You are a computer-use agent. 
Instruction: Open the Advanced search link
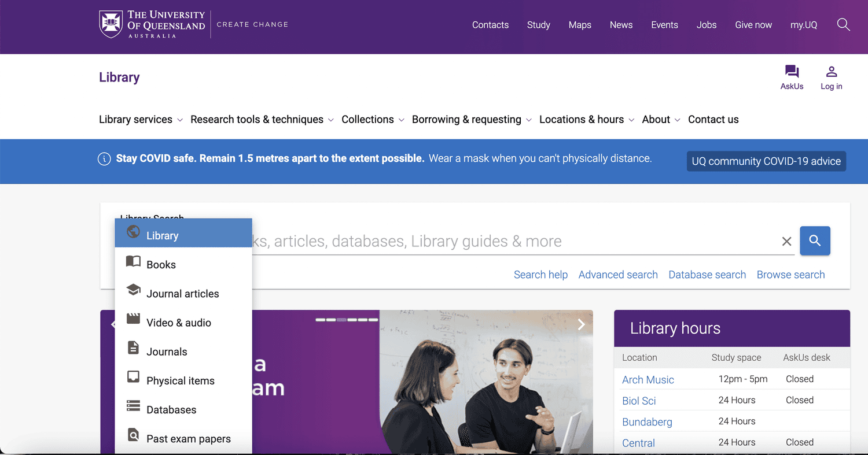(618, 275)
